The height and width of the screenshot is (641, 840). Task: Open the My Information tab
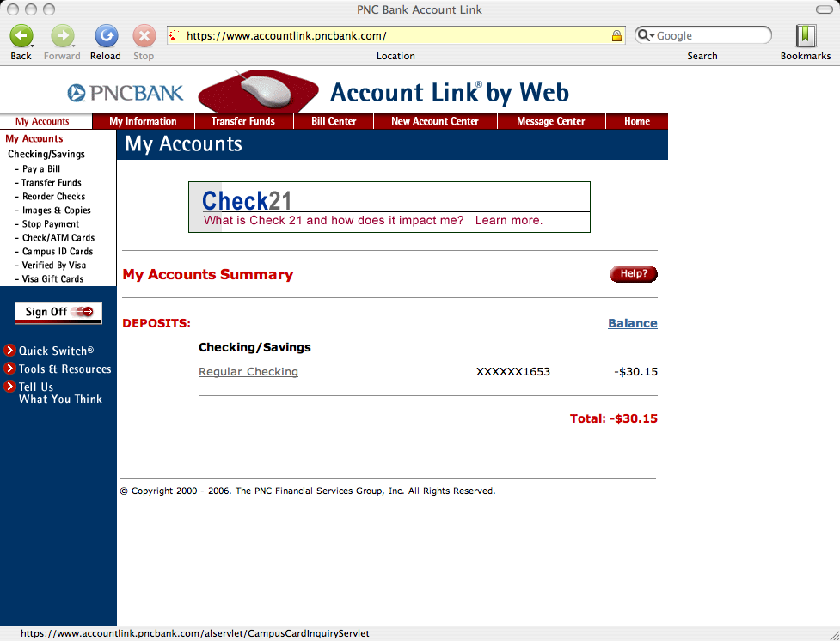[143, 121]
